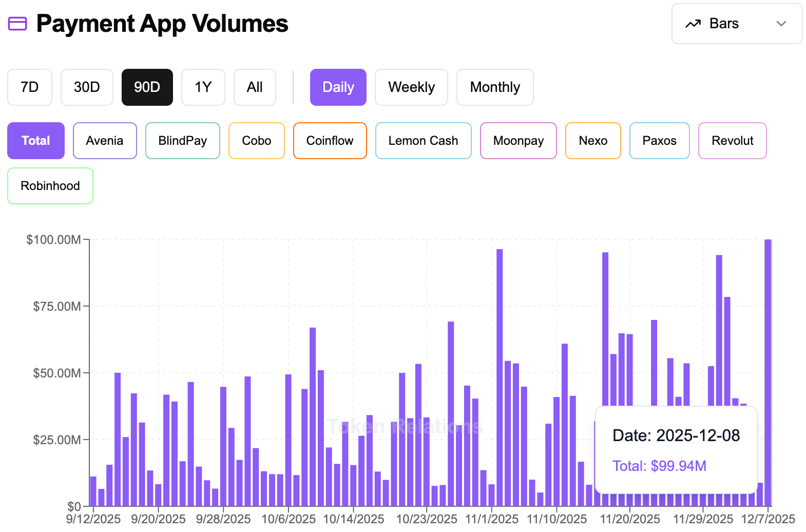Toggle the Total series filter
This screenshot has height=532, width=806.
coord(36,141)
